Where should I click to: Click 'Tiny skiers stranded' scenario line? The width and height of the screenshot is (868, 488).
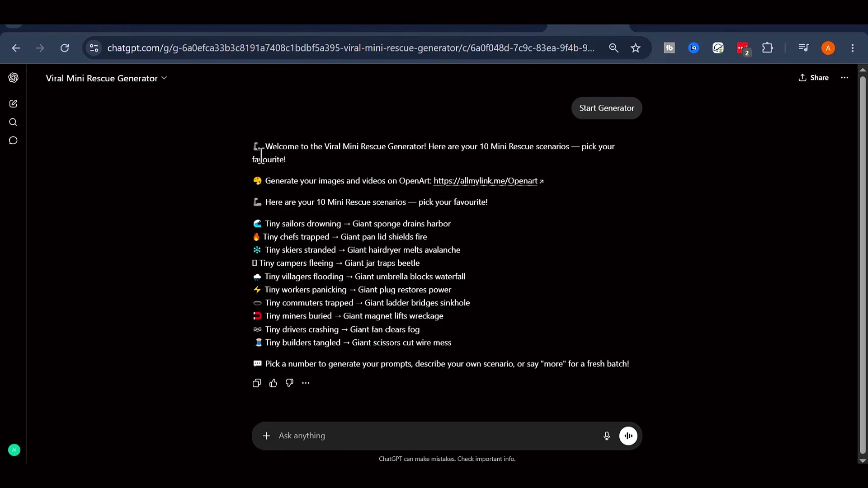(356, 250)
